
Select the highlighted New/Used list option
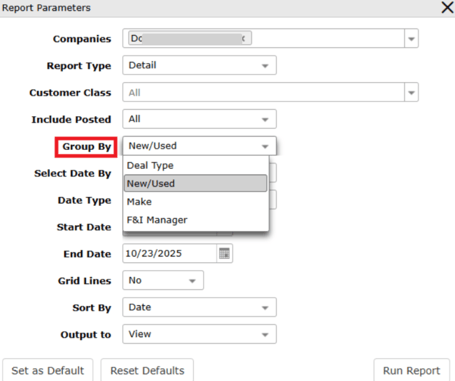(196, 183)
